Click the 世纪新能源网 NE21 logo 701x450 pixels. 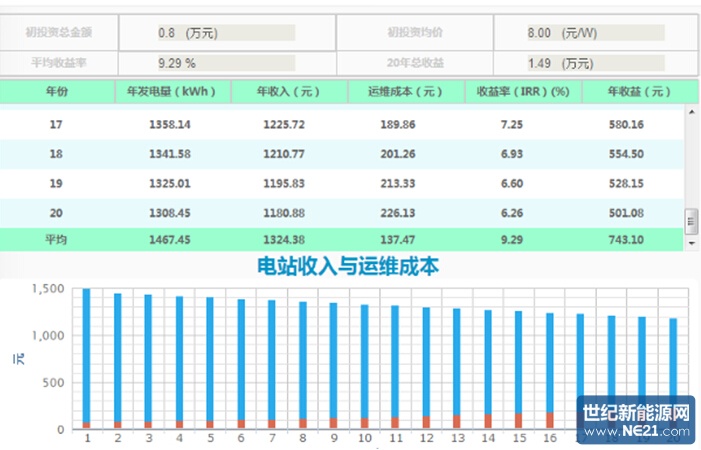point(636,419)
